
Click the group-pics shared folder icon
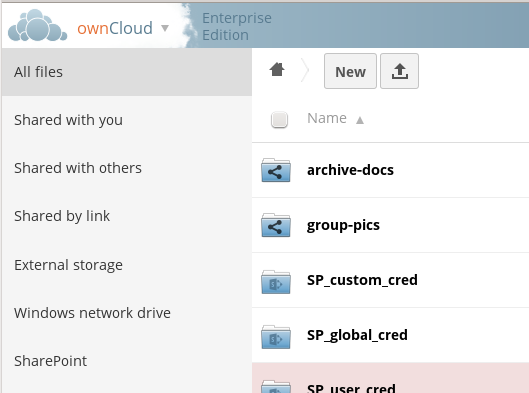click(276, 225)
